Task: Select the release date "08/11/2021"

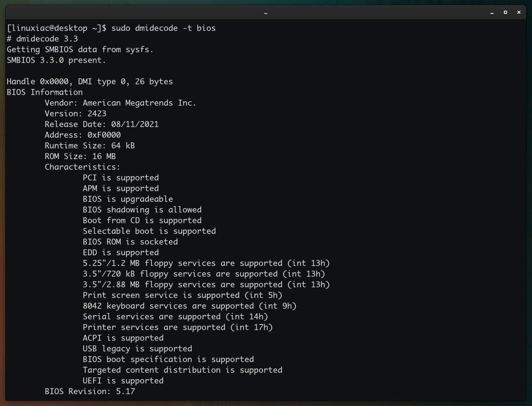Action: [135, 124]
